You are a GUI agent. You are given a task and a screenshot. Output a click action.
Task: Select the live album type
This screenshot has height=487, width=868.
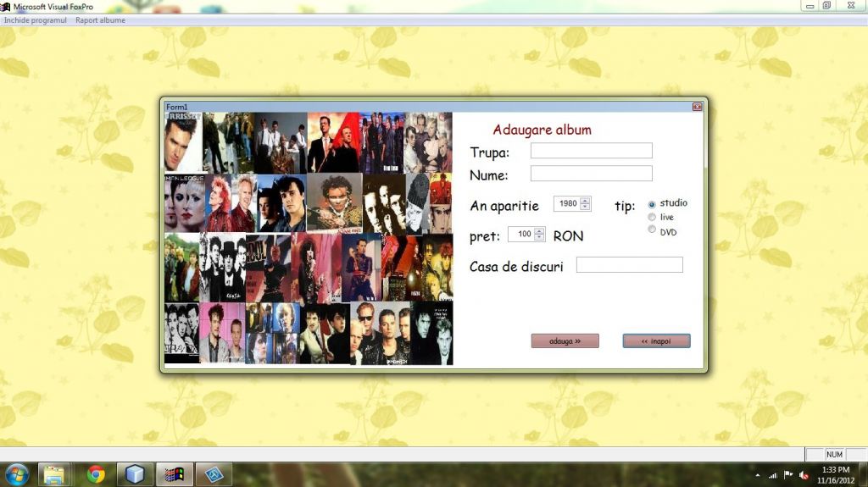[x=652, y=218]
